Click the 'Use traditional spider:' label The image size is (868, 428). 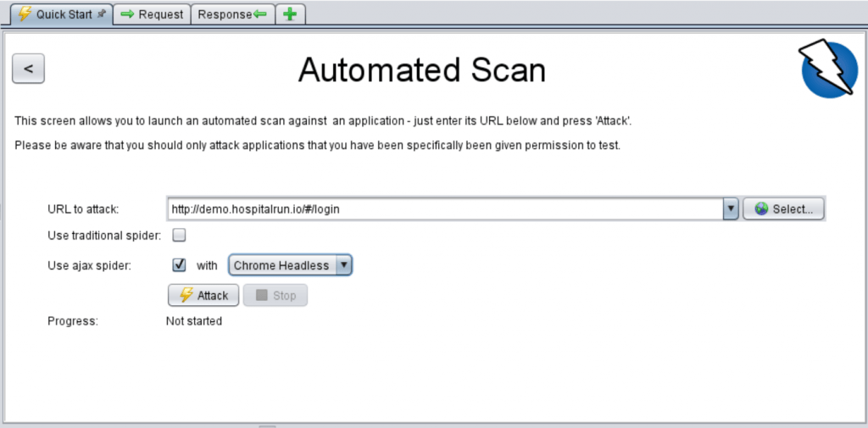tap(104, 236)
